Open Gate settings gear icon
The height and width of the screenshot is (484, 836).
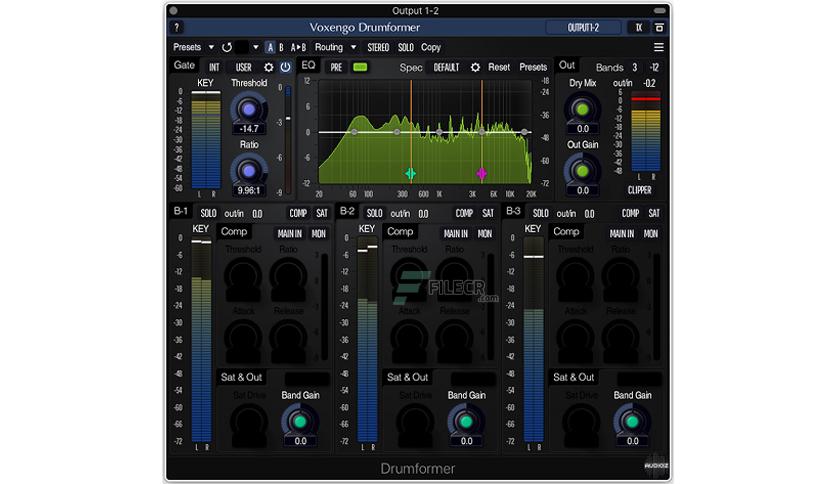[x=269, y=68]
